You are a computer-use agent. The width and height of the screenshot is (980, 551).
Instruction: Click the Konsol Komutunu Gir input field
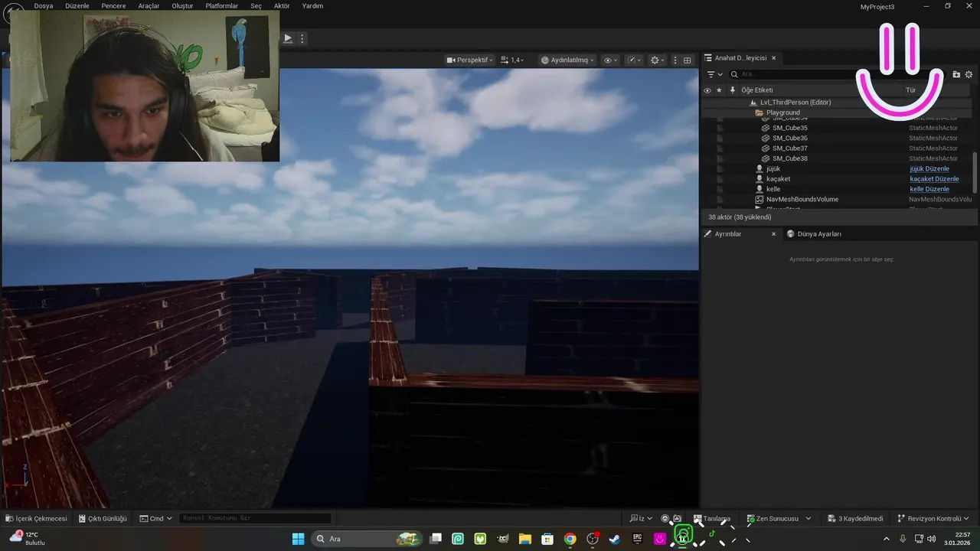click(255, 518)
